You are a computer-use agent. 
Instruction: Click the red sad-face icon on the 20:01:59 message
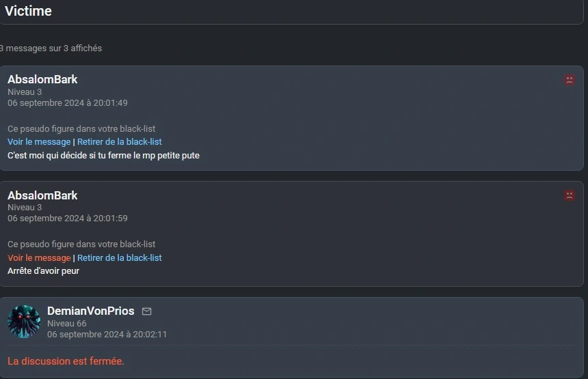(570, 195)
